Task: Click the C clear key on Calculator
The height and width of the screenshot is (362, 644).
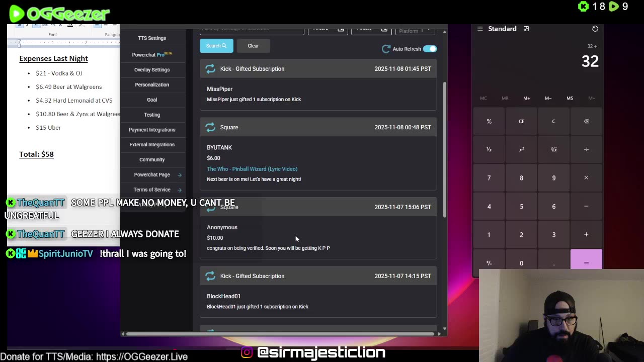Action: point(553,121)
